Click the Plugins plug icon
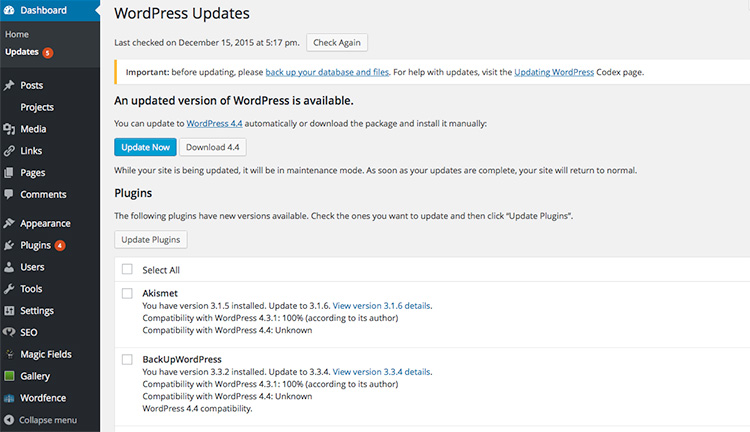750x432 pixels. [9, 245]
